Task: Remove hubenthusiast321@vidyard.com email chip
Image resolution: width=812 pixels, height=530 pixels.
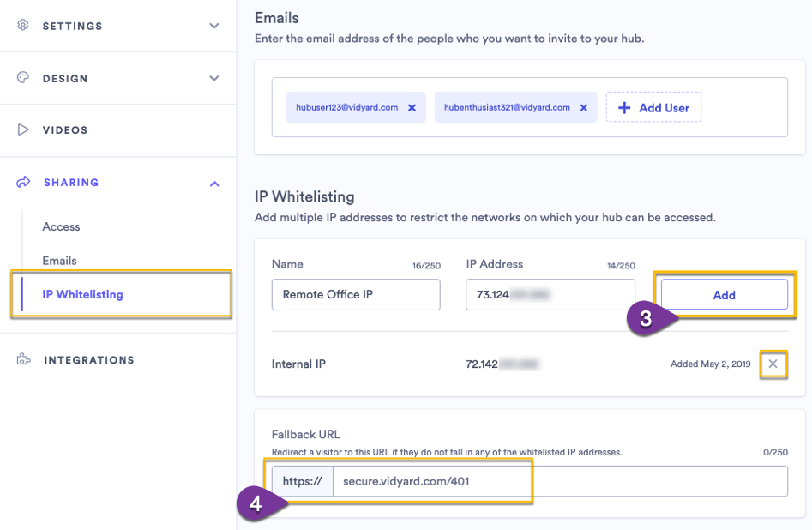Action: [x=584, y=108]
